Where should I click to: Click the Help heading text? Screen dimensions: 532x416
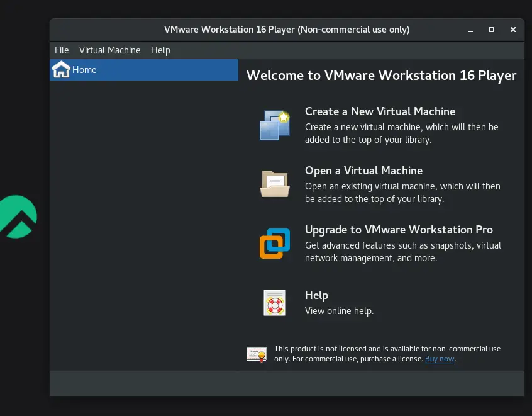click(316, 295)
